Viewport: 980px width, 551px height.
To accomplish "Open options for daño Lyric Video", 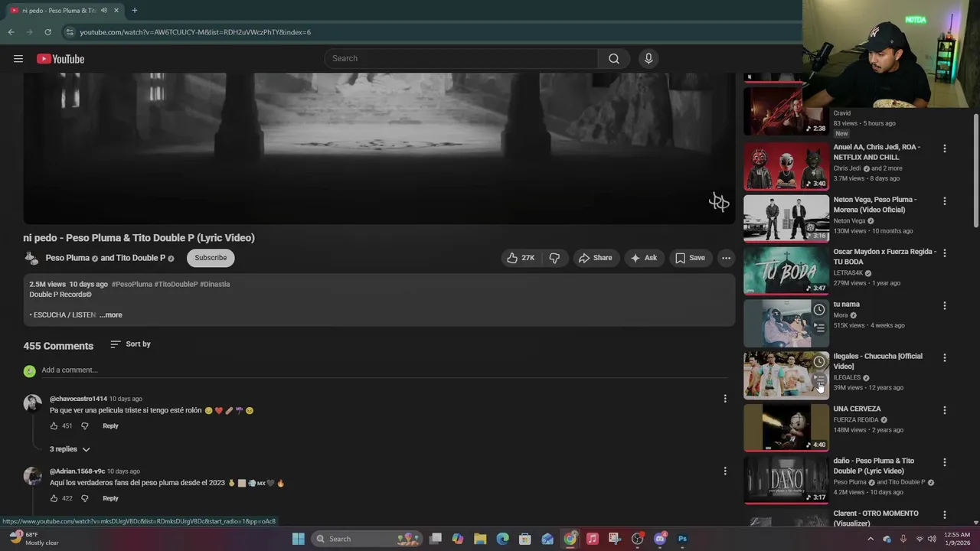I will point(944,462).
